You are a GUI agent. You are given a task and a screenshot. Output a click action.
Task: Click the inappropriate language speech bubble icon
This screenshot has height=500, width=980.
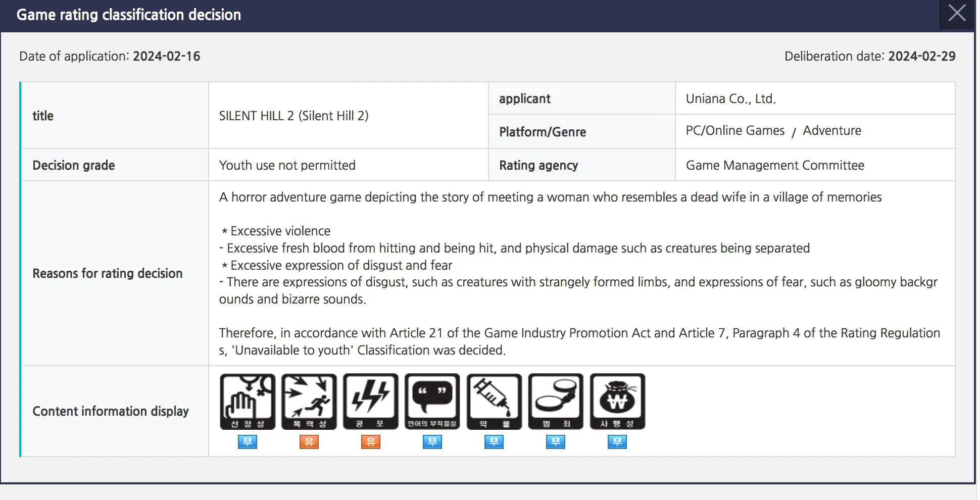pos(432,402)
